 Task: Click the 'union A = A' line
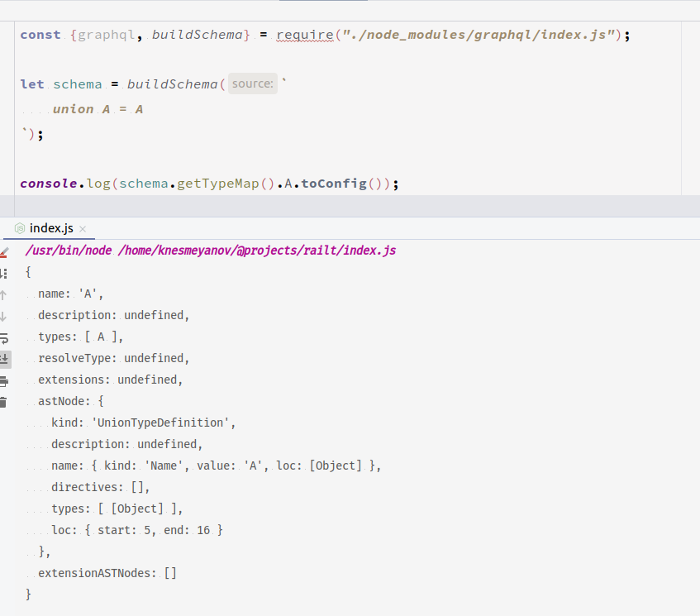click(98, 109)
